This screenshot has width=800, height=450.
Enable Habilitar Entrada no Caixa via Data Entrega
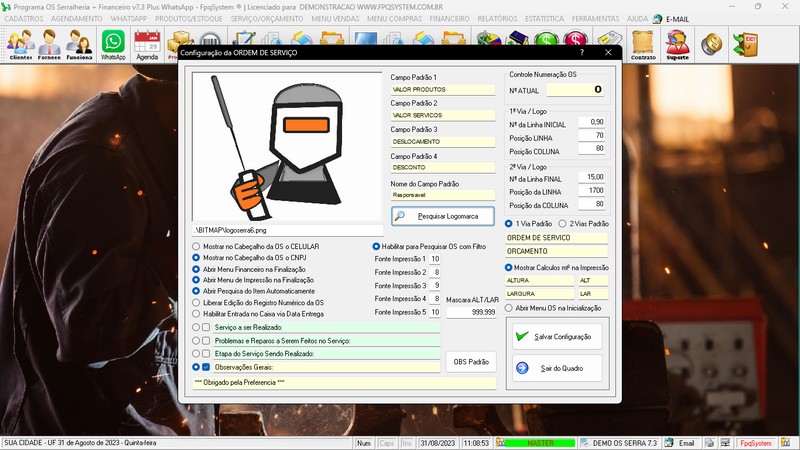tap(196, 314)
